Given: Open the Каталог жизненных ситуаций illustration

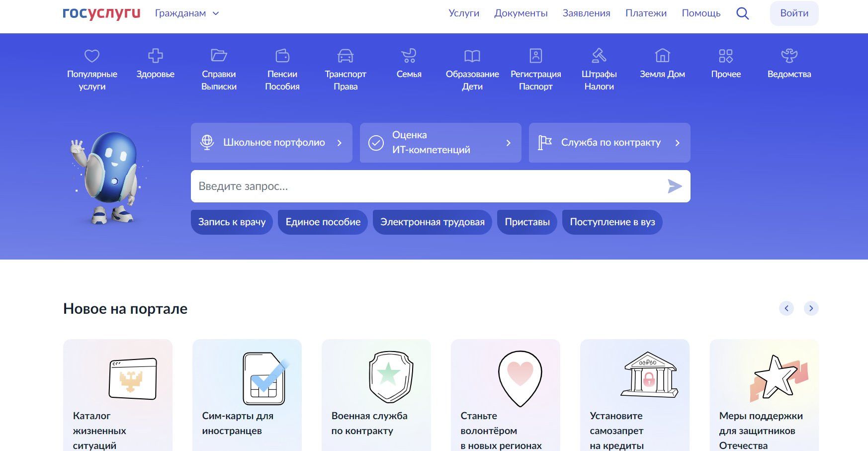Looking at the screenshot, I should pyautogui.click(x=133, y=378).
